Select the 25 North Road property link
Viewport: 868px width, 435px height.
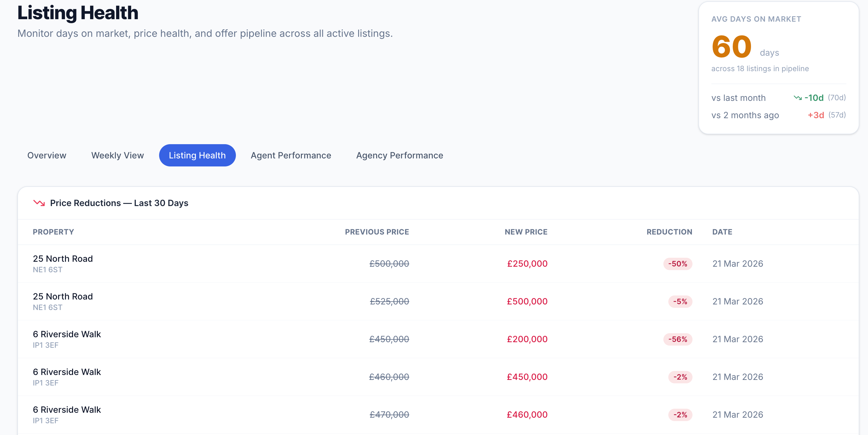63,259
